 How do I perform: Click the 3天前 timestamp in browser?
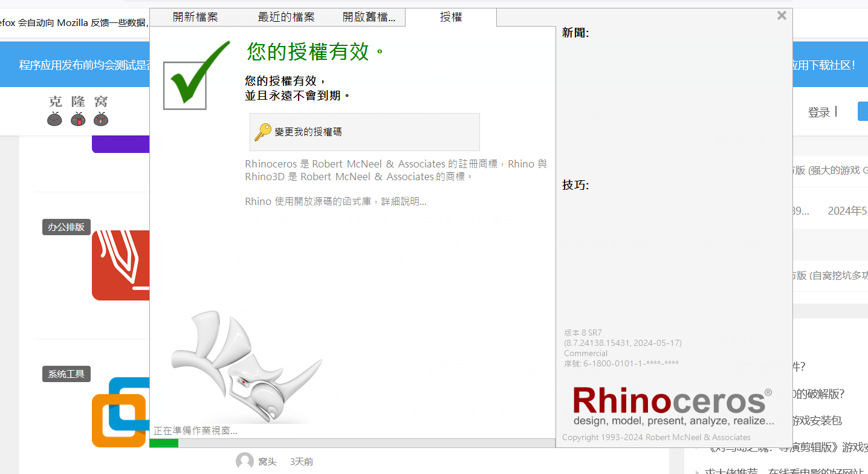pyautogui.click(x=302, y=461)
